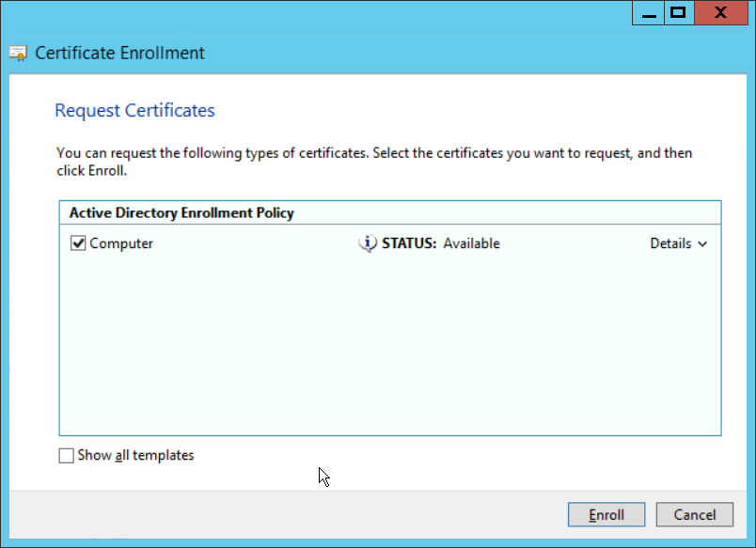Screen dimensions: 756x548
Task: Minimize the Certificate Enrollment window
Action: (x=648, y=13)
